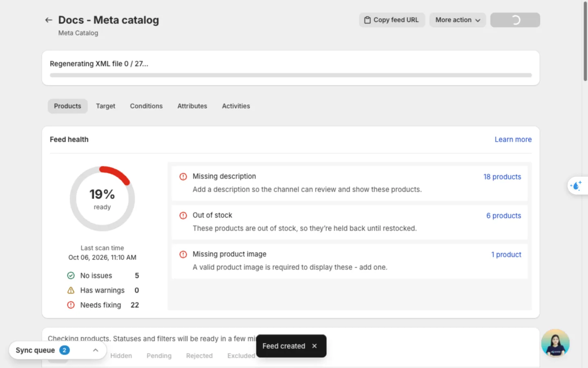This screenshot has width=588, height=368.
Task: Click the 19% ready feed health gauge
Action: [x=102, y=199]
